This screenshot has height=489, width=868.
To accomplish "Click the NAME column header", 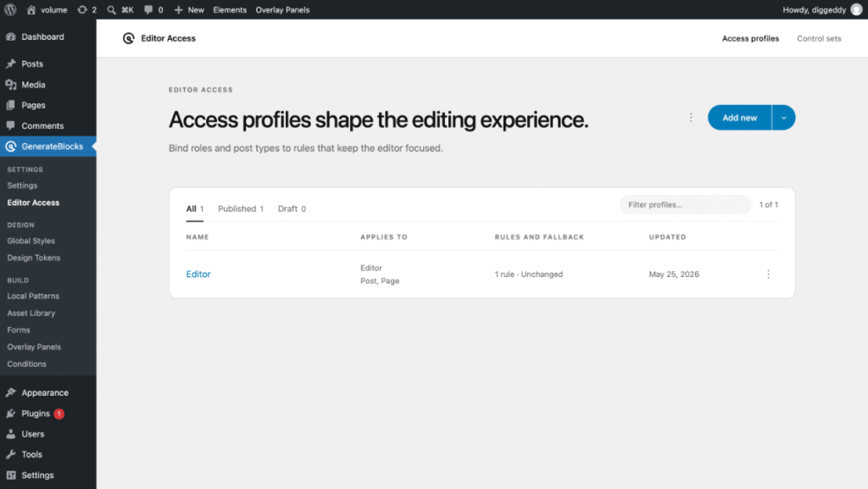I will pos(198,236).
